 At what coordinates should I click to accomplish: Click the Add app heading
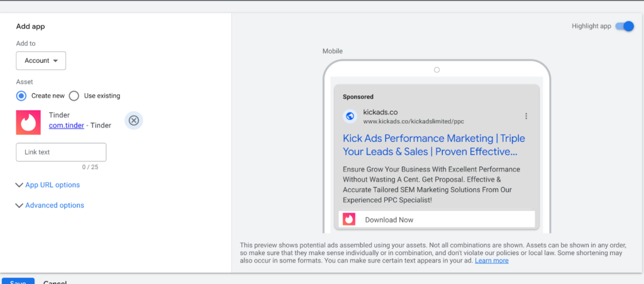[x=30, y=26]
